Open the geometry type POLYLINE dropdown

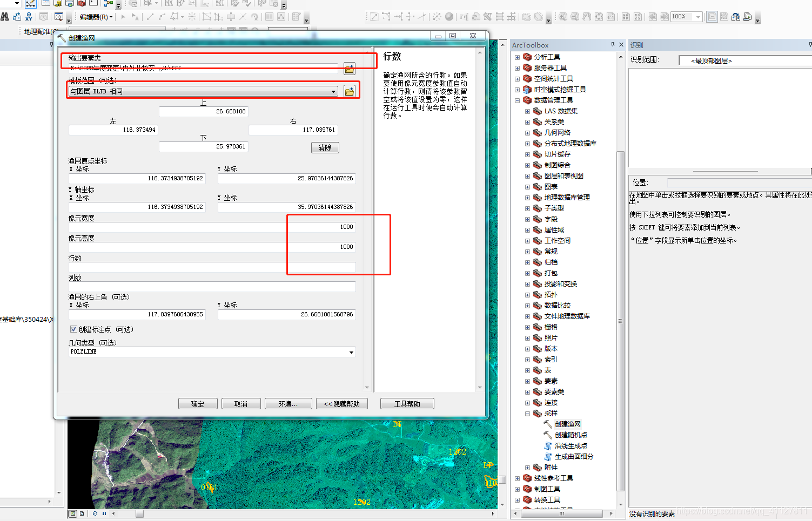click(351, 352)
